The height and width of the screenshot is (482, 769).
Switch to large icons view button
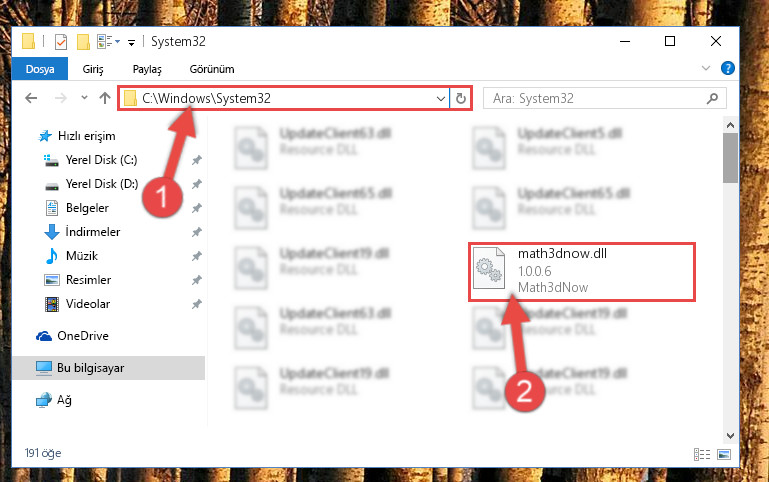(x=724, y=454)
